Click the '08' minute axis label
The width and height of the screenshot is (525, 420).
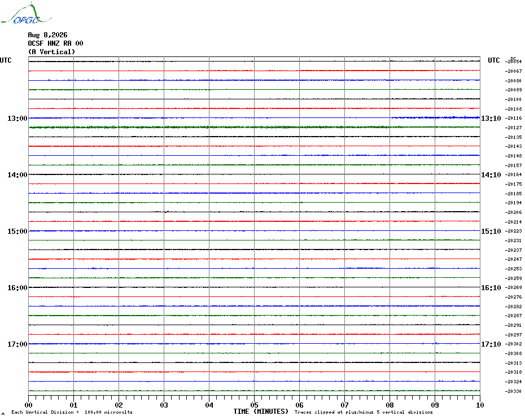coord(390,405)
